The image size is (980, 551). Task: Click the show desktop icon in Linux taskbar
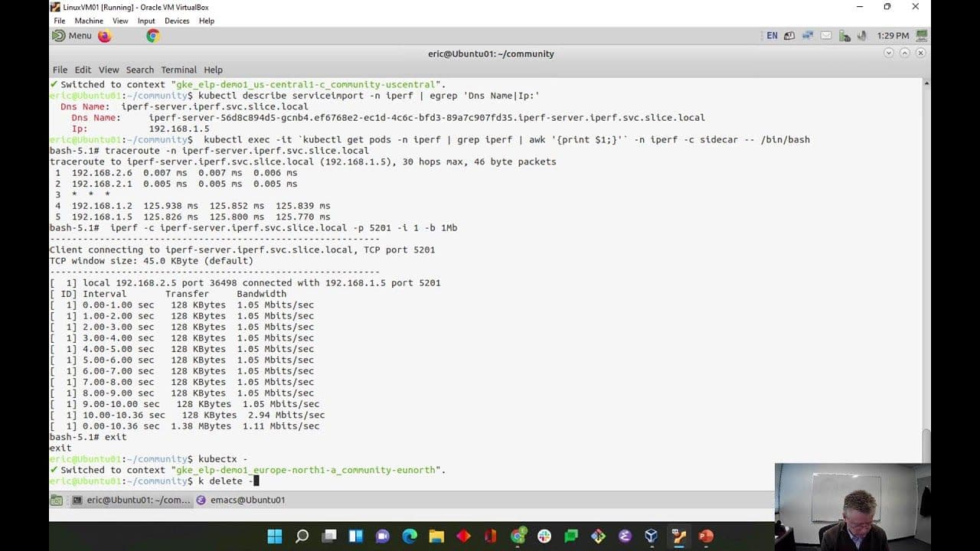[x=57, y=500]
